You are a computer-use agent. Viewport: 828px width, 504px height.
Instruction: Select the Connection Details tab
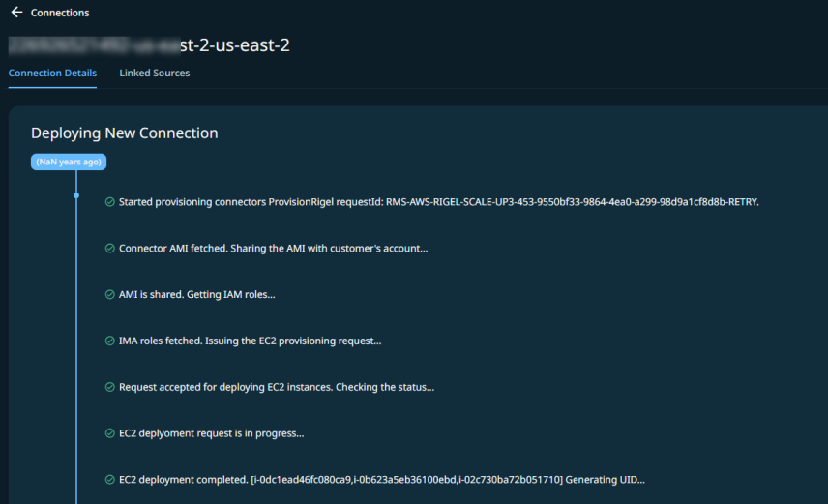coord(52,73)
